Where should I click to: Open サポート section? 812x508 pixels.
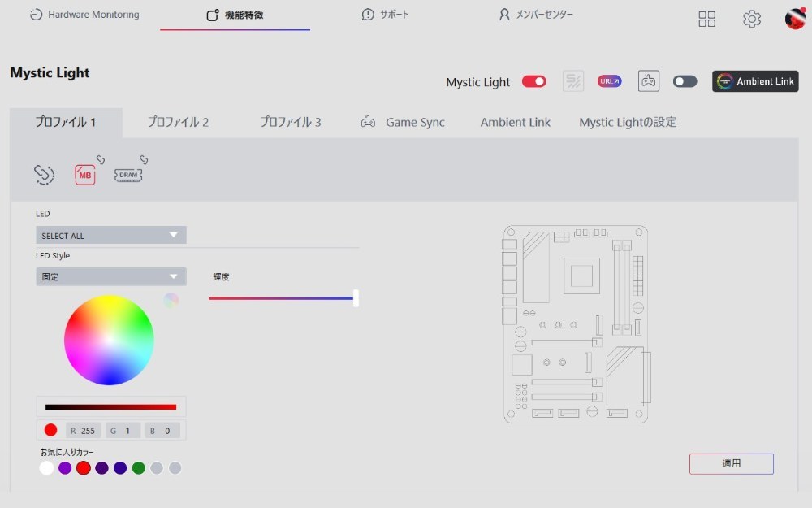385,15
